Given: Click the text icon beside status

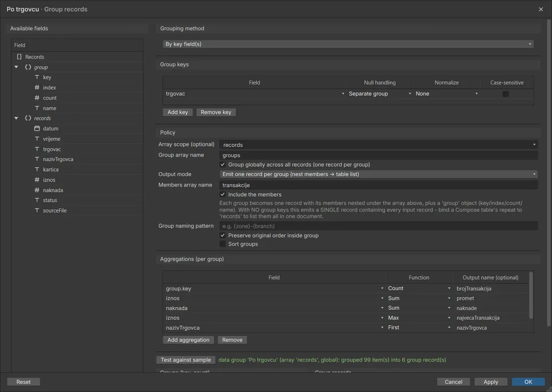Looking at the screenshot, I should 37,200.
